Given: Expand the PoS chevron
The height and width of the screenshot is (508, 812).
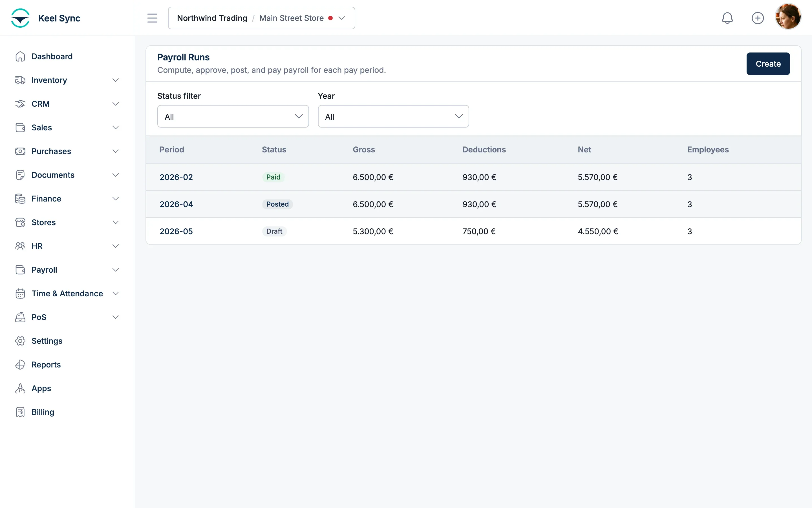Looking at the screenshot, I should click(115, 317).
